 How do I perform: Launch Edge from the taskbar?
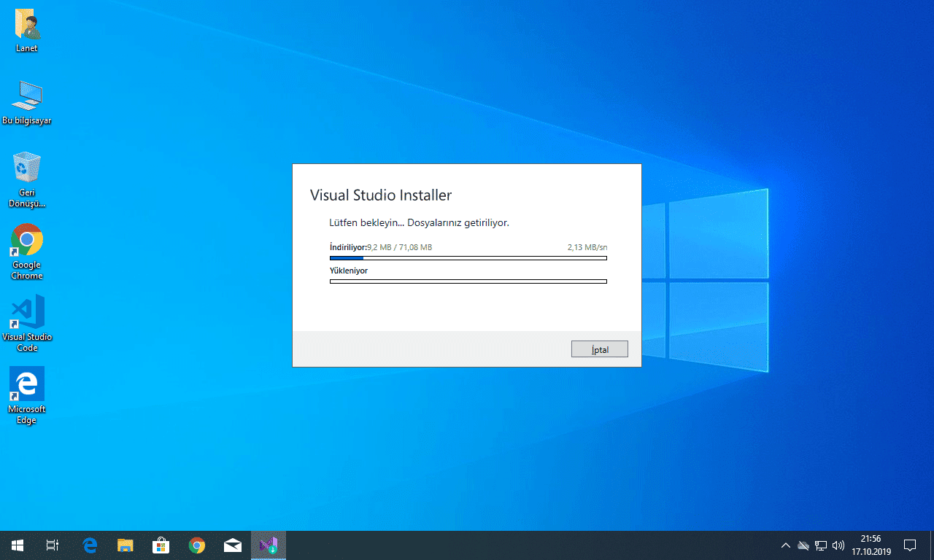(x=90, y=545)
